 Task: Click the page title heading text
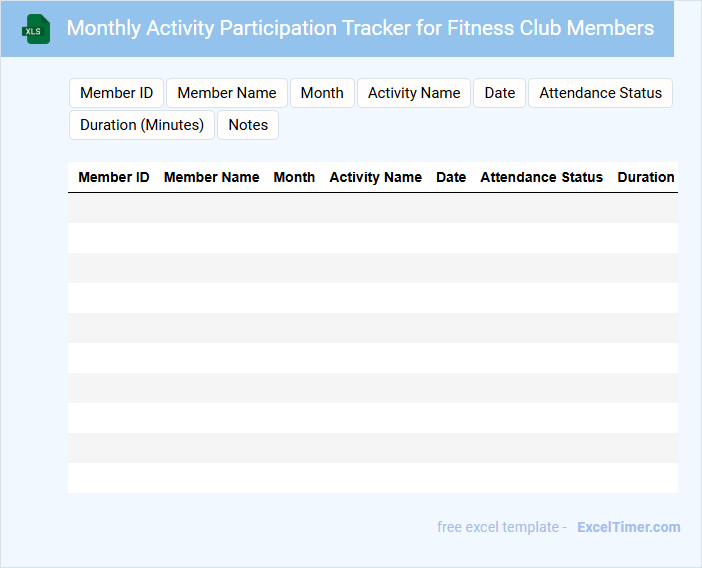coord(360,28)
